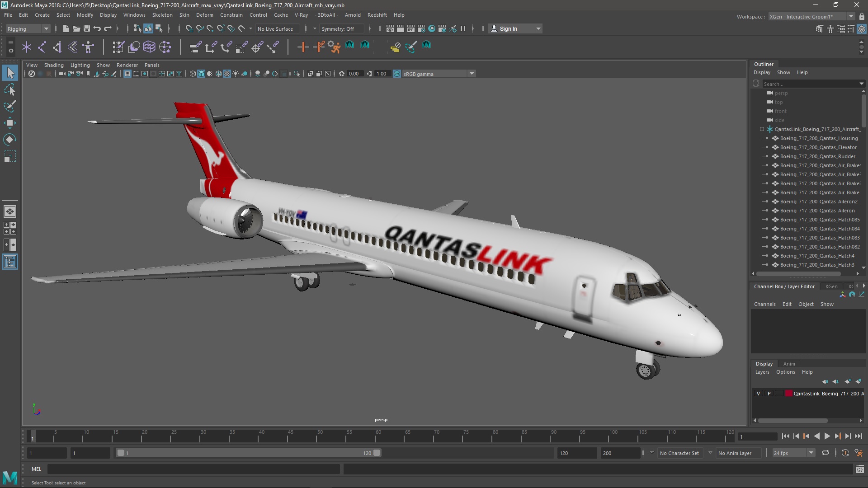Click the HumanIK running figure icon
Viewport: 868px width, 488px height.
(334, 47)
